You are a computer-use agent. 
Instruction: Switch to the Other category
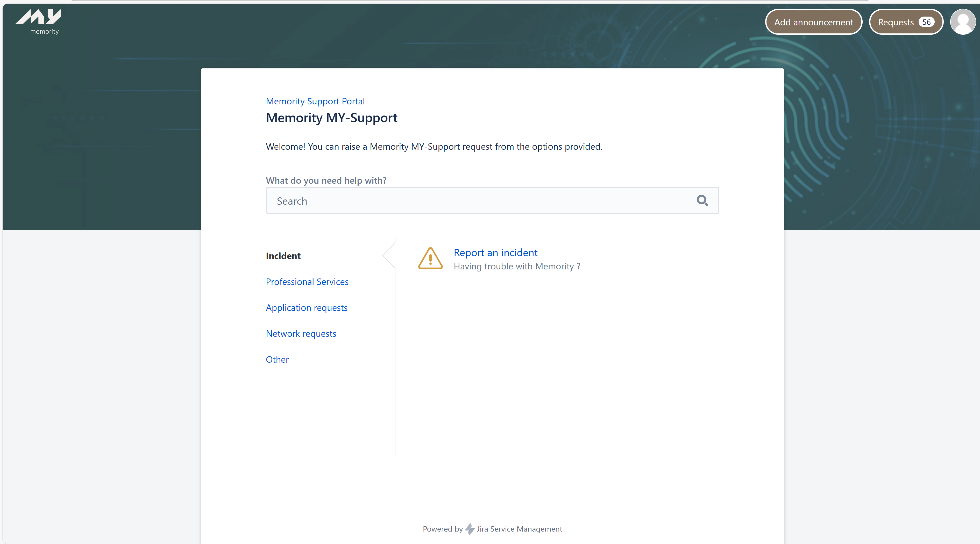click(x=277, y=360)
